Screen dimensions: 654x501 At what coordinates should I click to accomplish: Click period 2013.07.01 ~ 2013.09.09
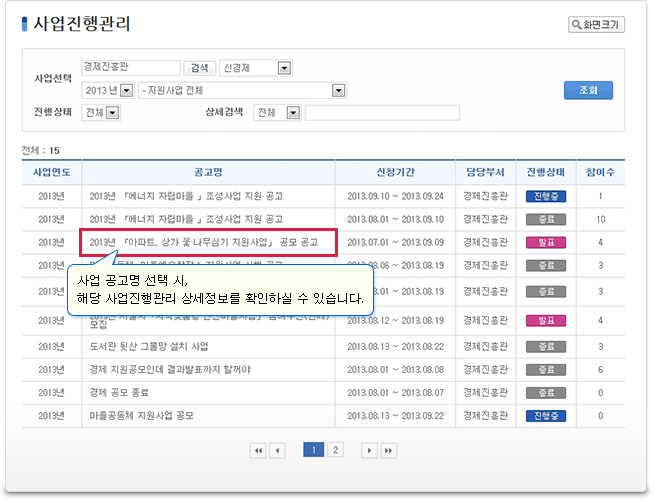[395, 242]
